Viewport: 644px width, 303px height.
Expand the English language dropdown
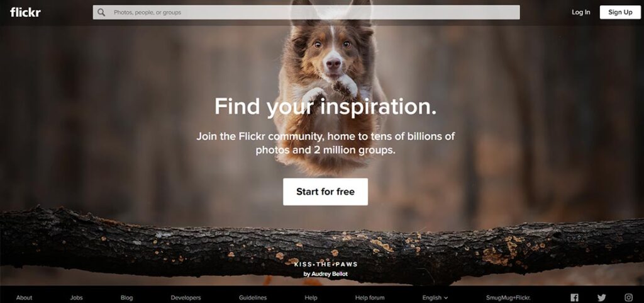435,298
